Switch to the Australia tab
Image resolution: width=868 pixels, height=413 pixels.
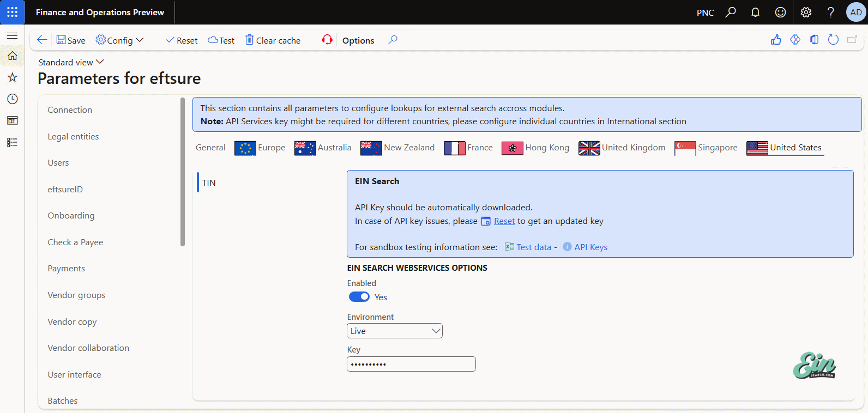(x=323, y=148)
